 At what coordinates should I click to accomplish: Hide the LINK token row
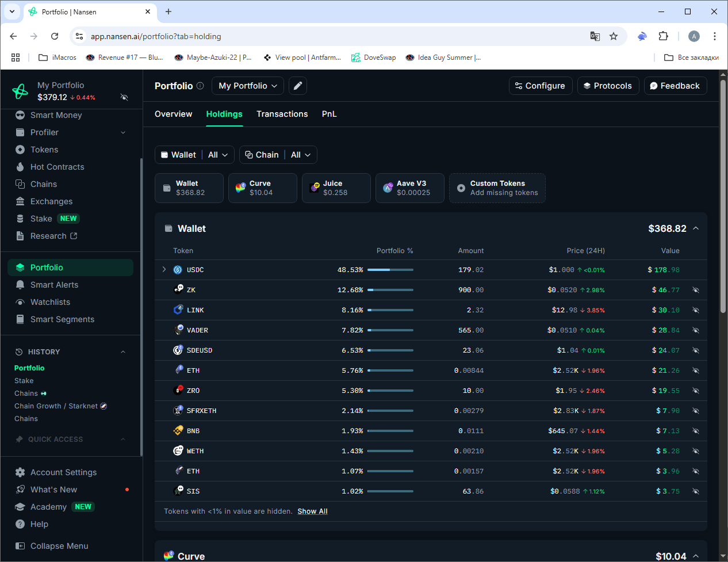696,310
